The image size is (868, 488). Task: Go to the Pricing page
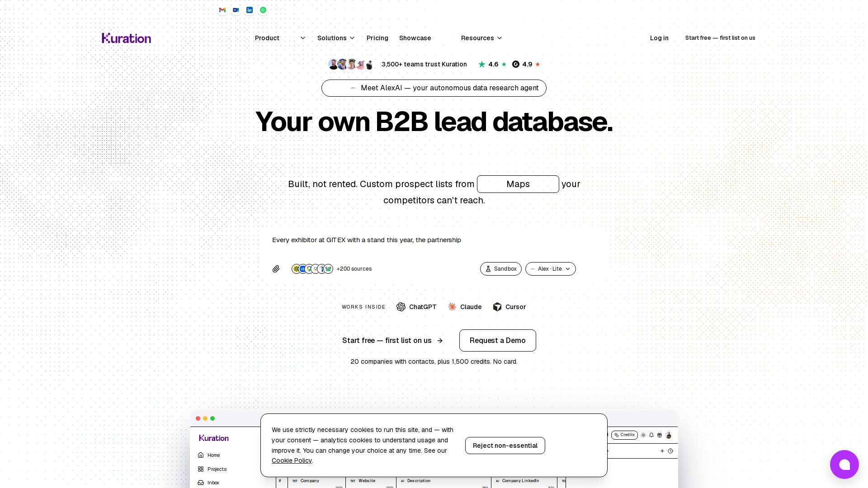377,38
